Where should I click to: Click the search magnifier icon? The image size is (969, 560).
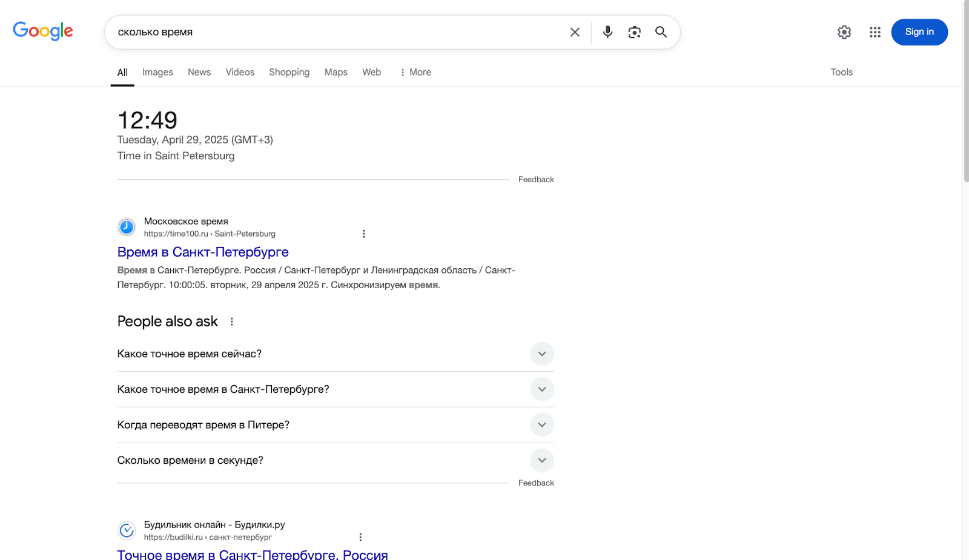click(x=661, y=32)
